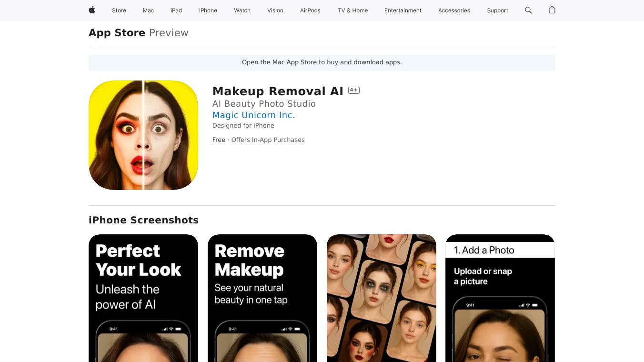
Task: Open the Watch navigation item
Action: click(242, 10)
